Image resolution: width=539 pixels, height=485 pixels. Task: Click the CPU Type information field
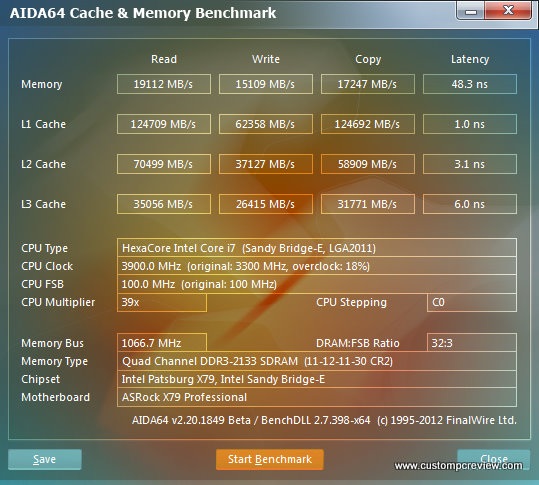pyautogui.click(x=317, y=248)
